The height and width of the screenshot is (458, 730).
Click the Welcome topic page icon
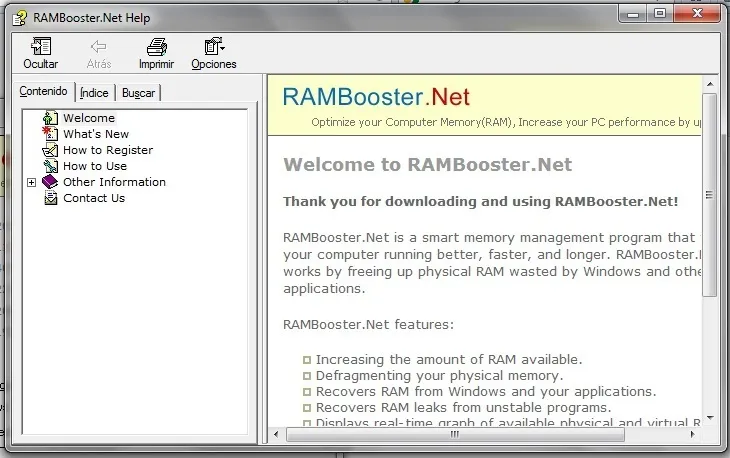click(x=50, y=118)
